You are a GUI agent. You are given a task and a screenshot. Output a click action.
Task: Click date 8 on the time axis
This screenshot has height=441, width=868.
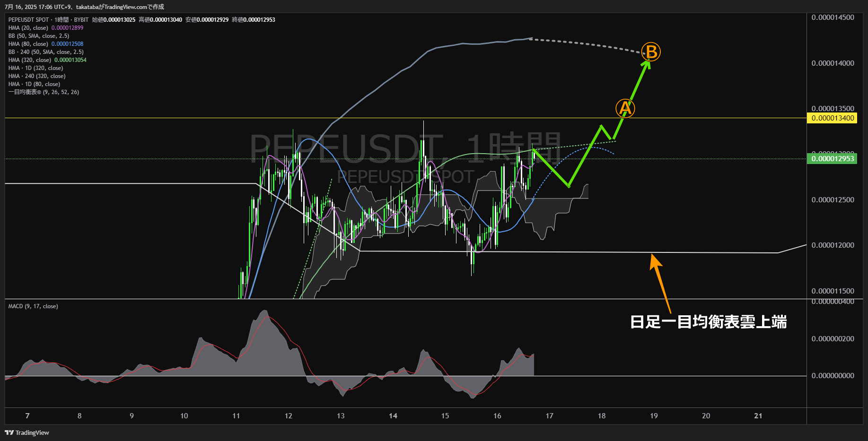click(x=79, y=416)
